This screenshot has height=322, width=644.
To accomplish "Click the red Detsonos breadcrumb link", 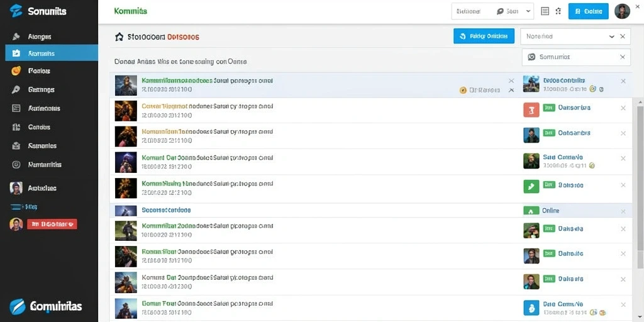I will (x=183, y=37).
